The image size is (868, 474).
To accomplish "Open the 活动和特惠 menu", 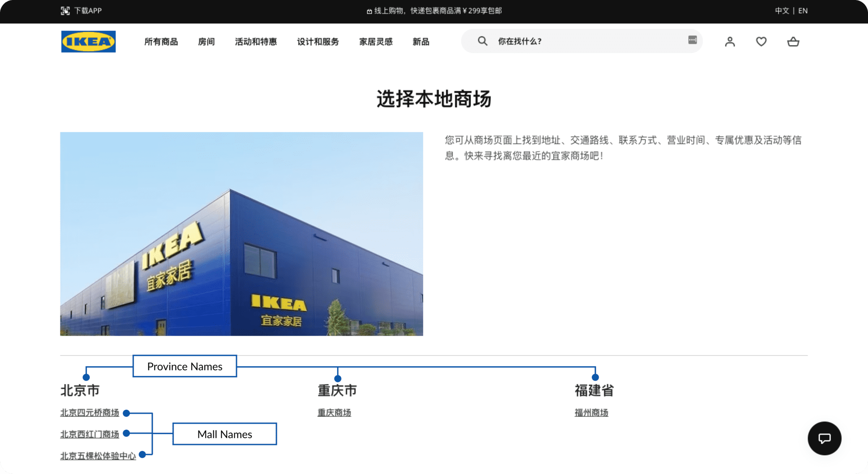I will point(256,42).
